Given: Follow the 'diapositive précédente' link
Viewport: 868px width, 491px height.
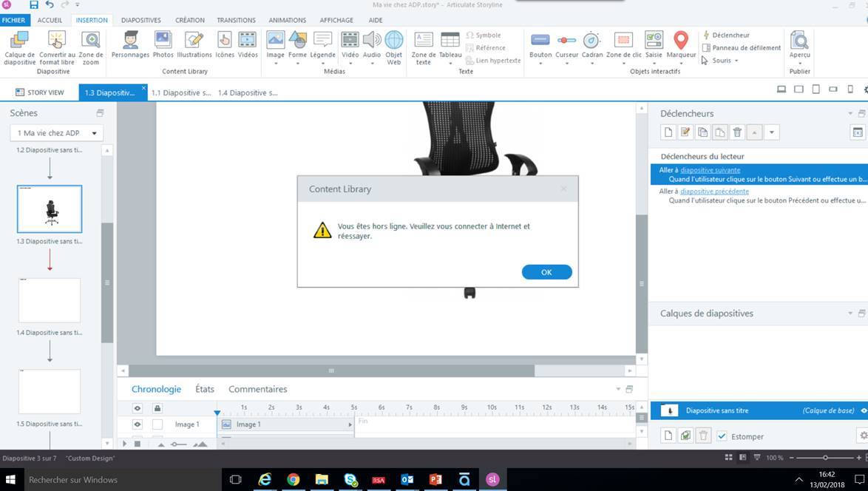Looking at the screenshot, I should click(x=715, y=191).
